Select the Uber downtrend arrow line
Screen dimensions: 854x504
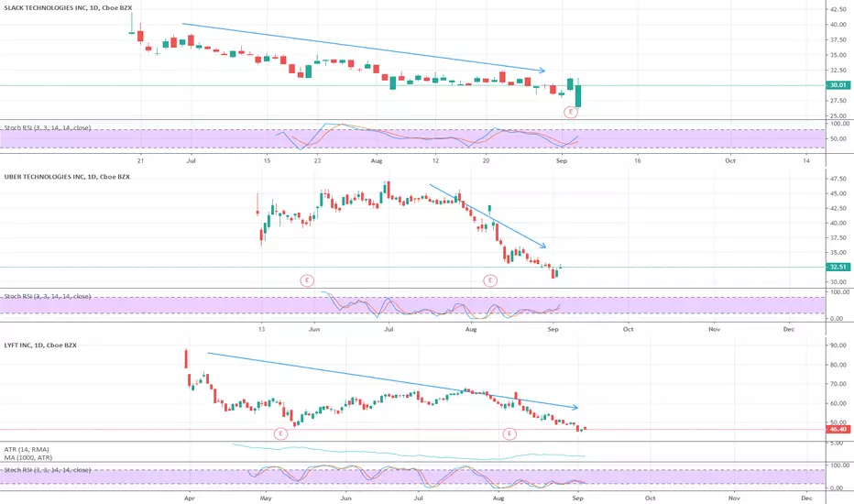pos(487,215)
